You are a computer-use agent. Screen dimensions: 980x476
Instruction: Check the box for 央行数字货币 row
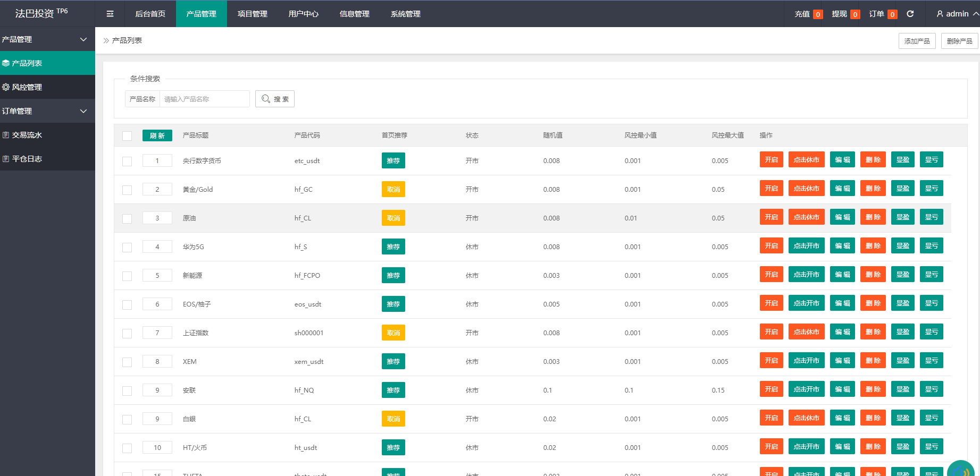[x=127, y=161]
